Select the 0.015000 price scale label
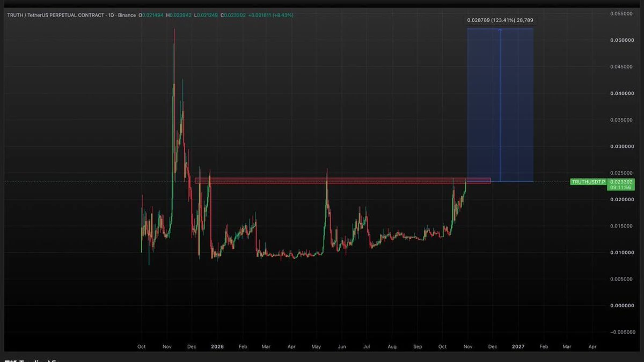This screenshot has height=362, width=644. [x=621, y=226]
